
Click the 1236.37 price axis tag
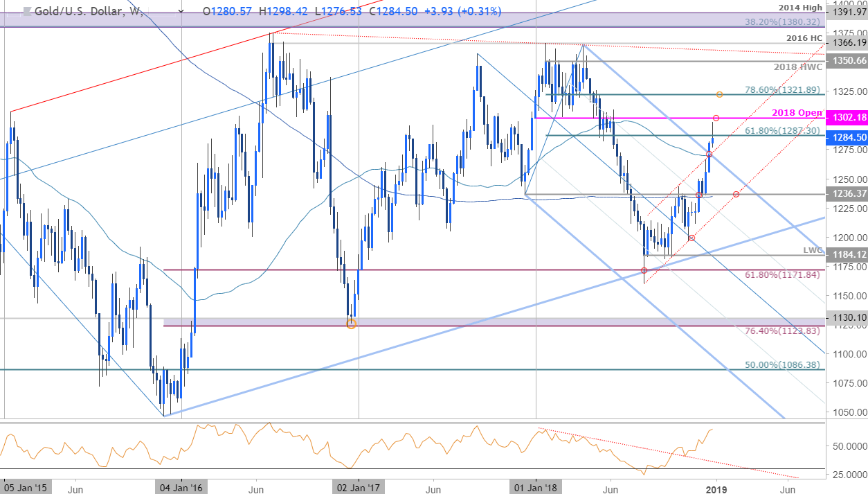(846, 194)
